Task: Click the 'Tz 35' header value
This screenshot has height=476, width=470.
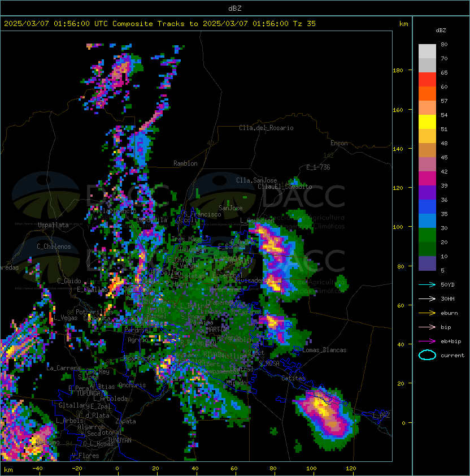Action: pyautogui.click(x=304, y=24)
